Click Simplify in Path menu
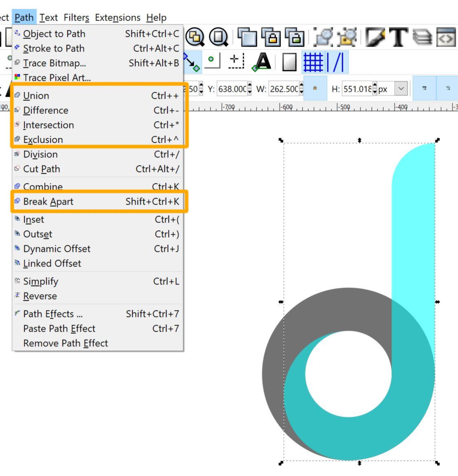The width and height of the screenshot is (458, 476). (97, 281)
